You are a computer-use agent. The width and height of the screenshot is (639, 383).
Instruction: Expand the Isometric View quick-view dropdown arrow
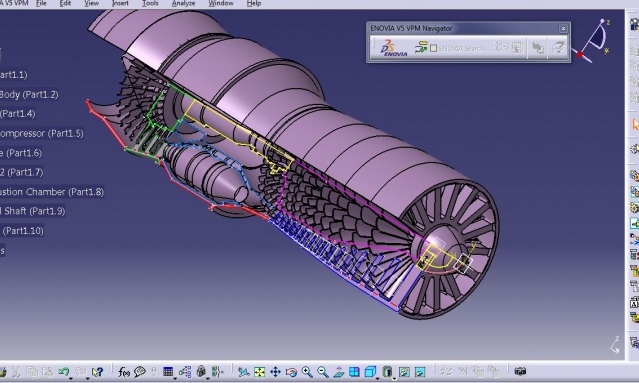[x=378, y=379]
